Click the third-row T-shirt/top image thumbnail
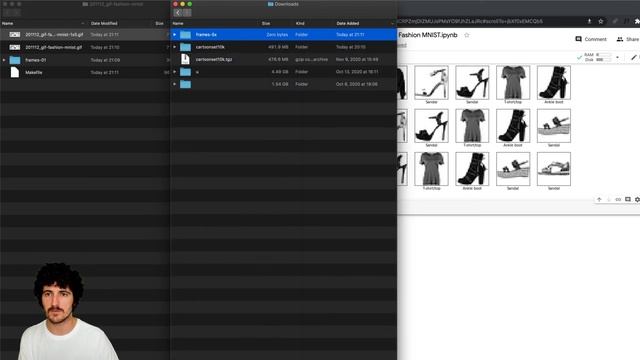The width and height of the screenshot is (640, 360). (431, 169)
